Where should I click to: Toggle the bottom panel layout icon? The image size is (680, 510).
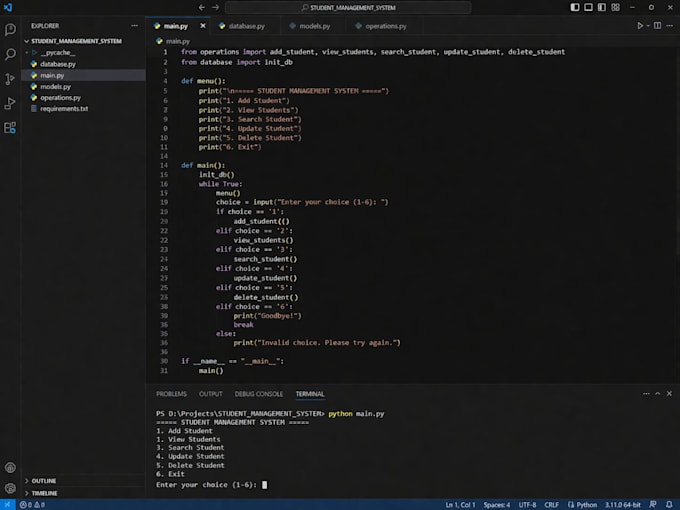click(x=588, y=7)
